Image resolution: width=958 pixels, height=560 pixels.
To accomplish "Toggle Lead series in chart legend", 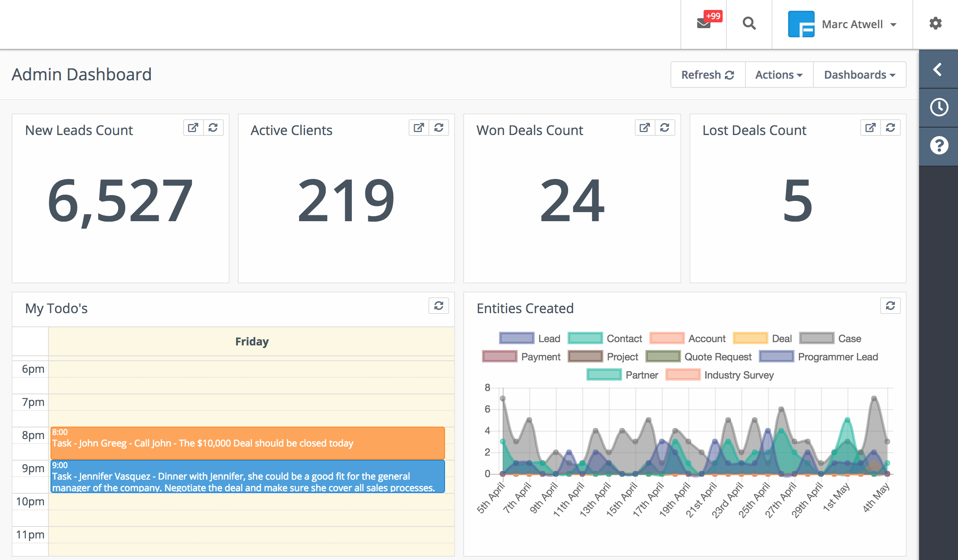I will 530,338.
